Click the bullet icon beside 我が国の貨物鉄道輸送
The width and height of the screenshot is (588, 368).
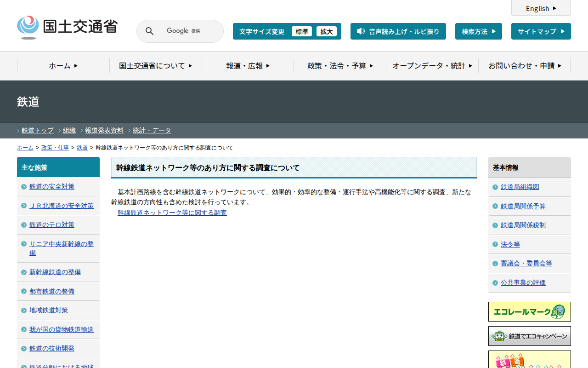24,330
